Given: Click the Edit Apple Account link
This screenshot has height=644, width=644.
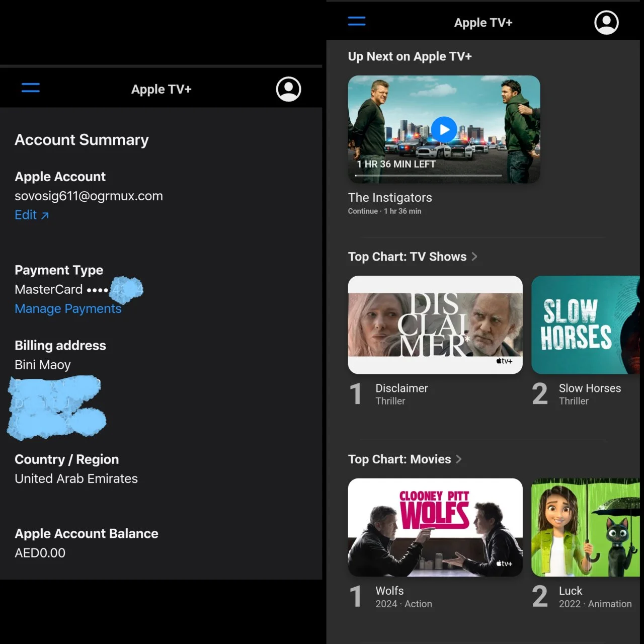Looking at the screenshot, I should [x=32, y=215].
